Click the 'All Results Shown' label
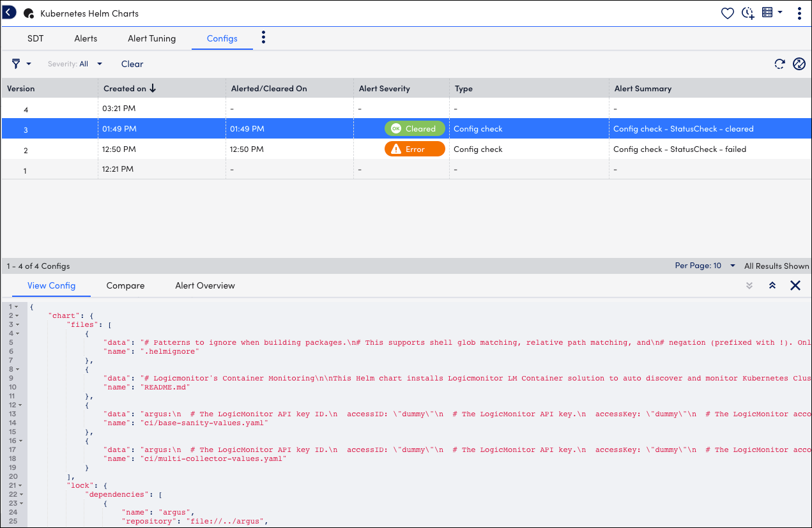 777,266
